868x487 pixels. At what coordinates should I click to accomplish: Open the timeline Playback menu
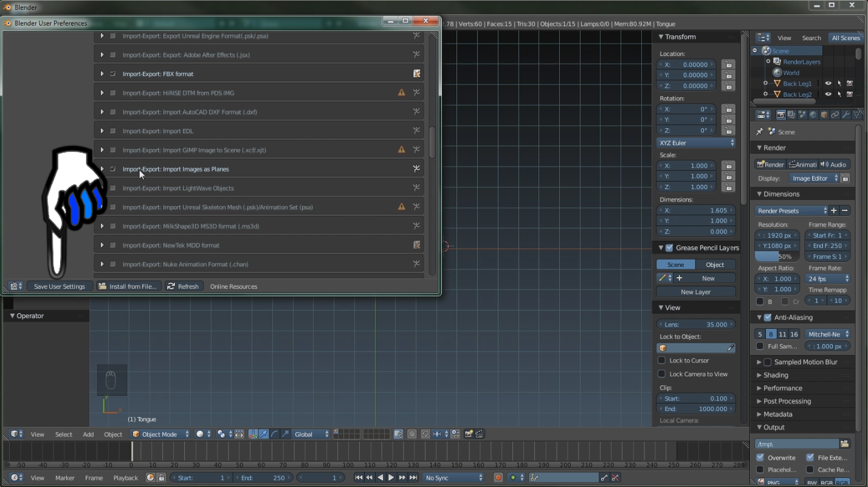coord(125,478)
